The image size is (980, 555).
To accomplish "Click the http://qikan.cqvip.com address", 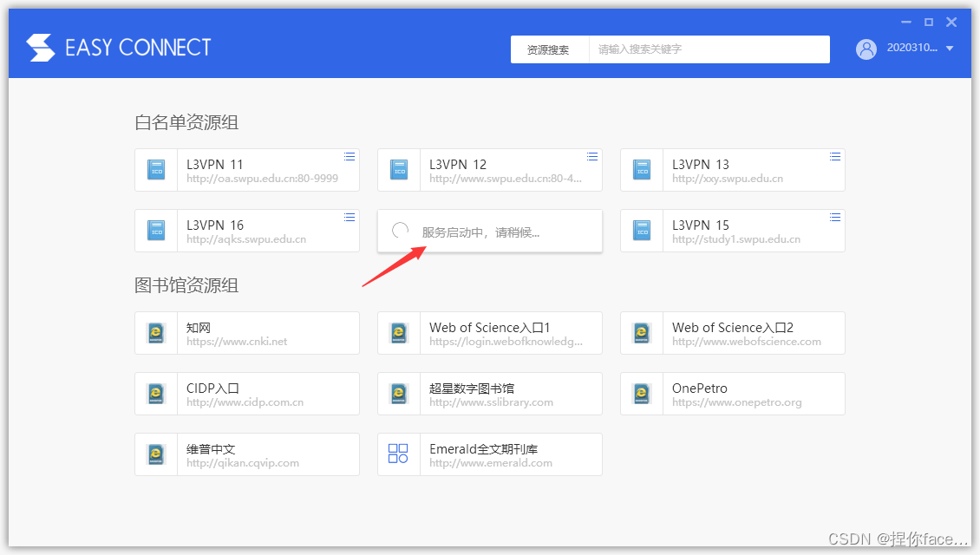I will pyautogui.click(x=243, y=463).
